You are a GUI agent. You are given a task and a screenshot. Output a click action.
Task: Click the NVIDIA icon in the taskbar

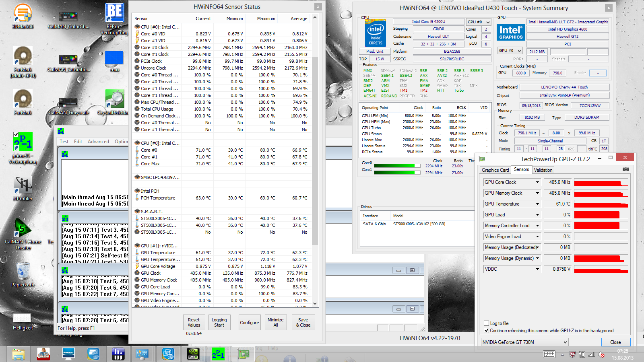pos(193,354)
